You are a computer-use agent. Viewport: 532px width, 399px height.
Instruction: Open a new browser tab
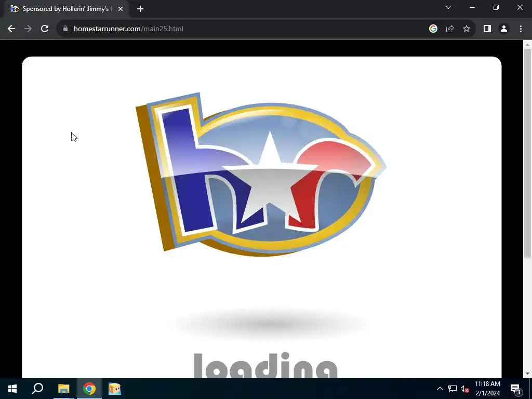[x=140, y=9]
